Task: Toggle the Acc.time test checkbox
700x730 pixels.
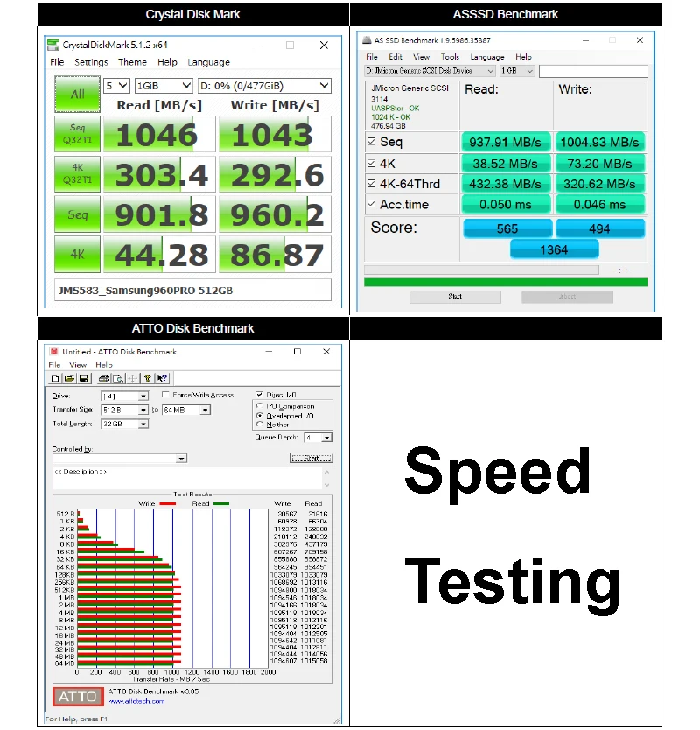Action: [371, 203]
